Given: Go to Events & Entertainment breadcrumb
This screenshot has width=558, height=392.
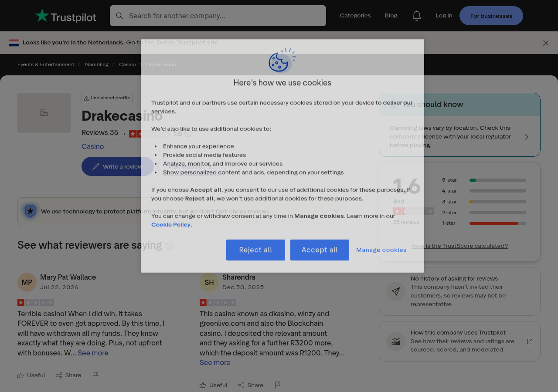Looking at the screenshot, I should (46, 64).
